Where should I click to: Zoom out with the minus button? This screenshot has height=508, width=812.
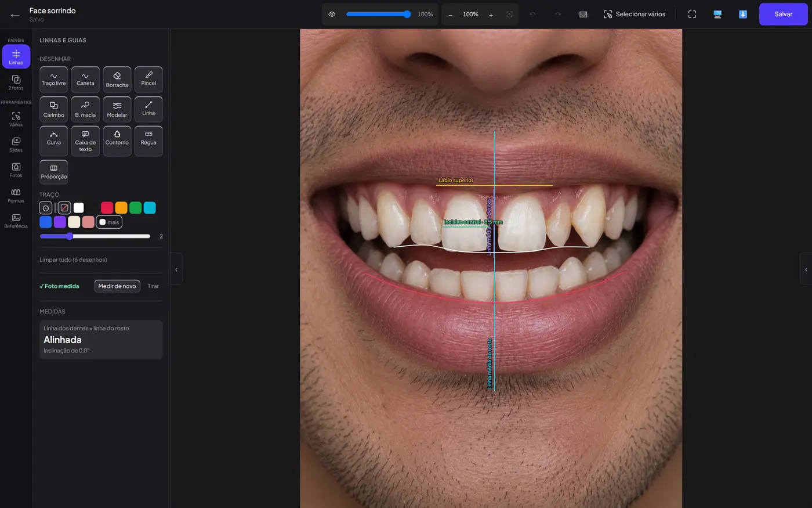point(450,15)
